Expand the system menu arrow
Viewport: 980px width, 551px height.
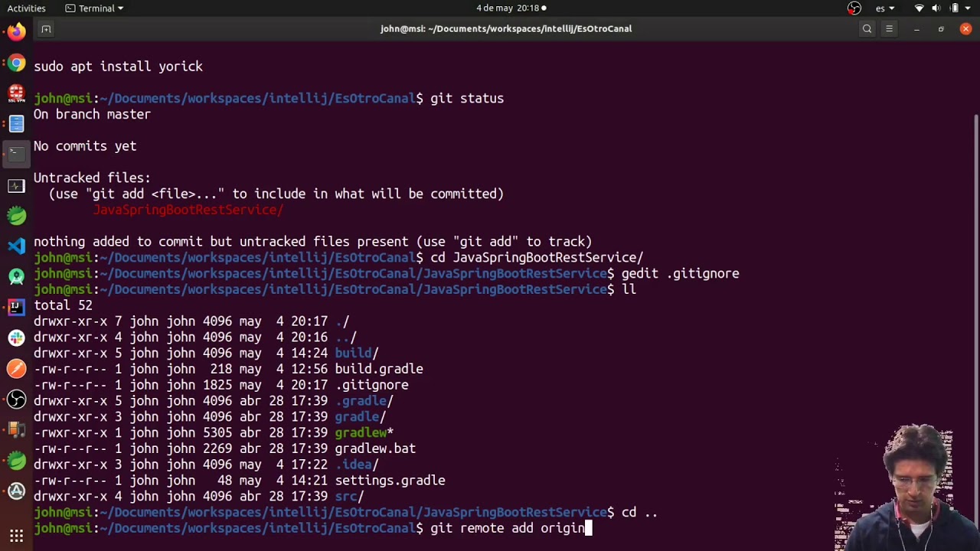969,8
